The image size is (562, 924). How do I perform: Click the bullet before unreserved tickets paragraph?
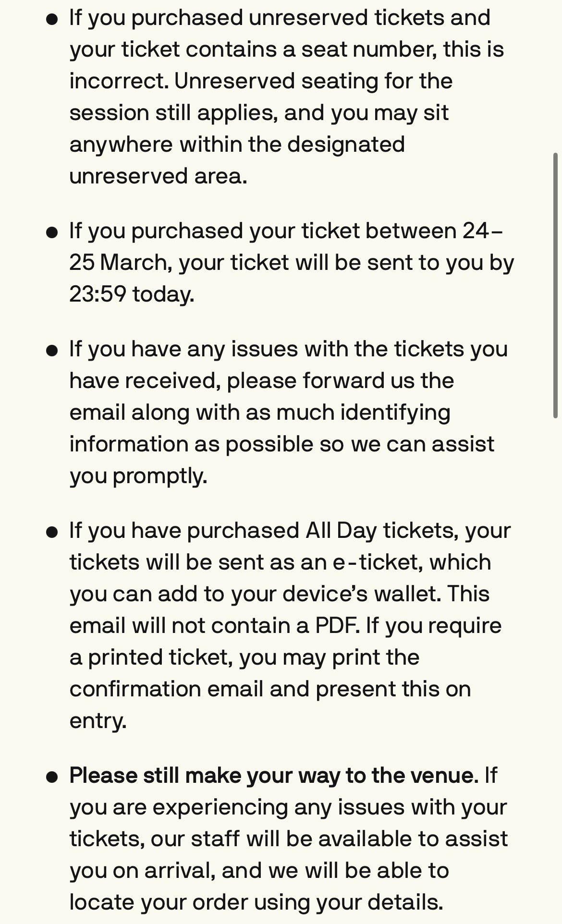52,19
